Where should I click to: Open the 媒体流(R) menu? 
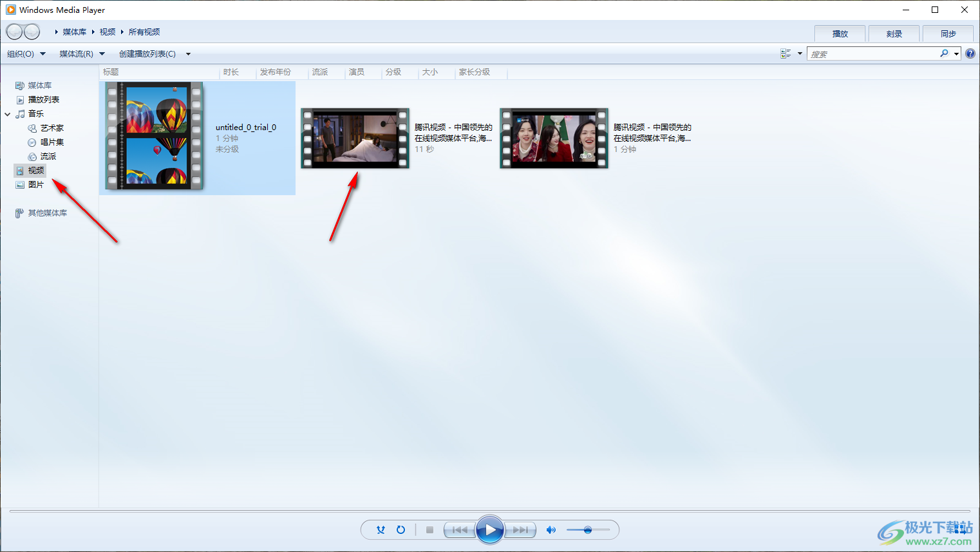coord(82,54)
